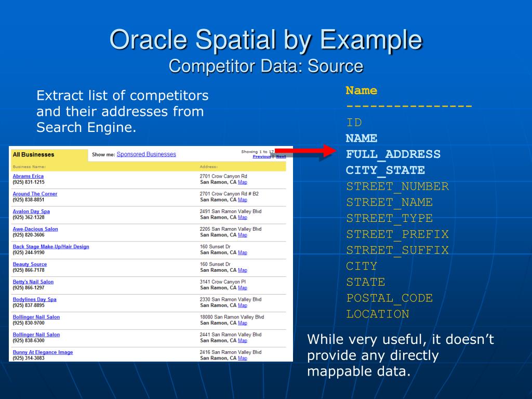The height and width of the screenshot is (399, 532).
Task: Open Map link for 2330 San Ramon Valley Blvd
Action: click(243, 305)
